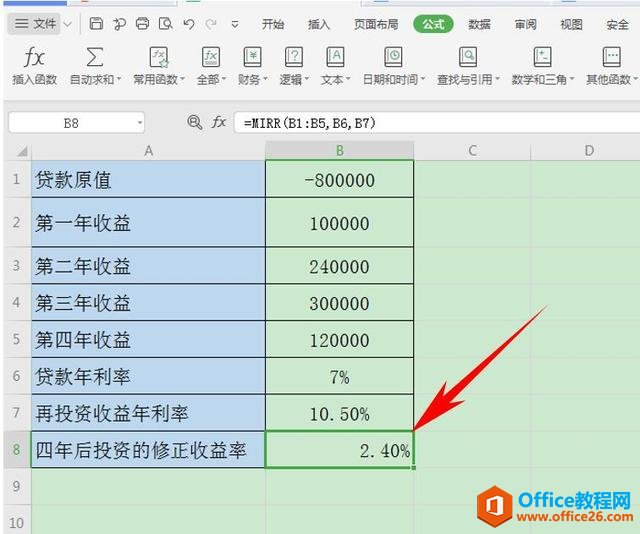
Task: Open the Name Box dropdown arrow
Action: point(140,122)
